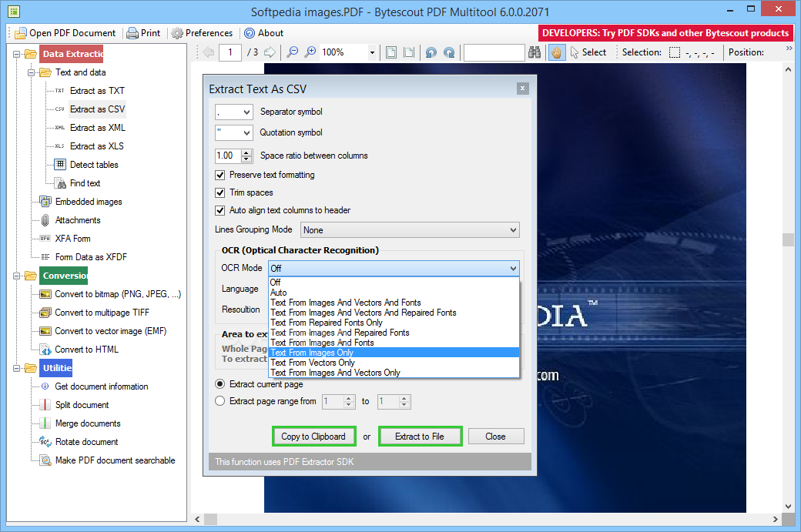Open the Split document tool
The height and width of the screenshot is (532, 801).
pos(82,405)
